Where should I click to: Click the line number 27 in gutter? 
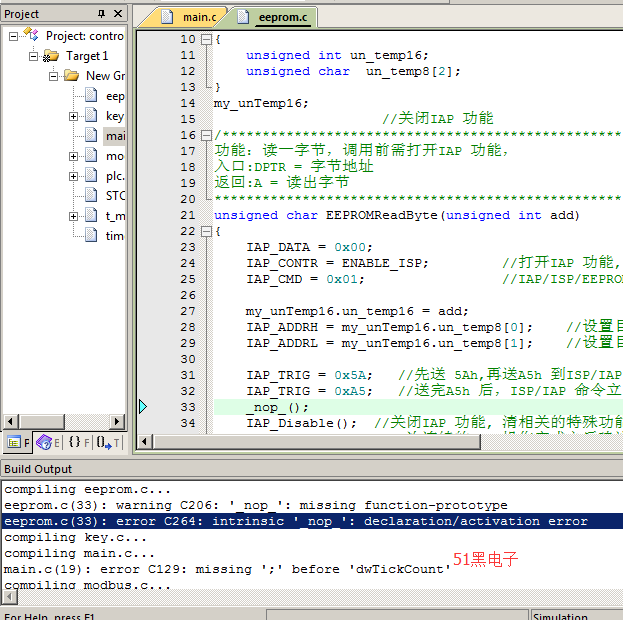click(x=188, y=311)
